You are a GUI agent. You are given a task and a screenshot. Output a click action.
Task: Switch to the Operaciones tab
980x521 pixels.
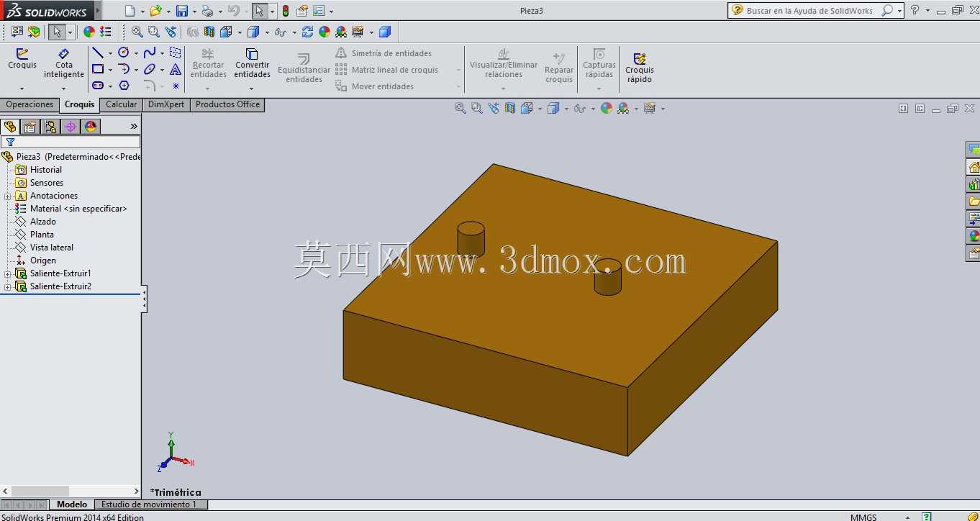(x=30, y=105)
